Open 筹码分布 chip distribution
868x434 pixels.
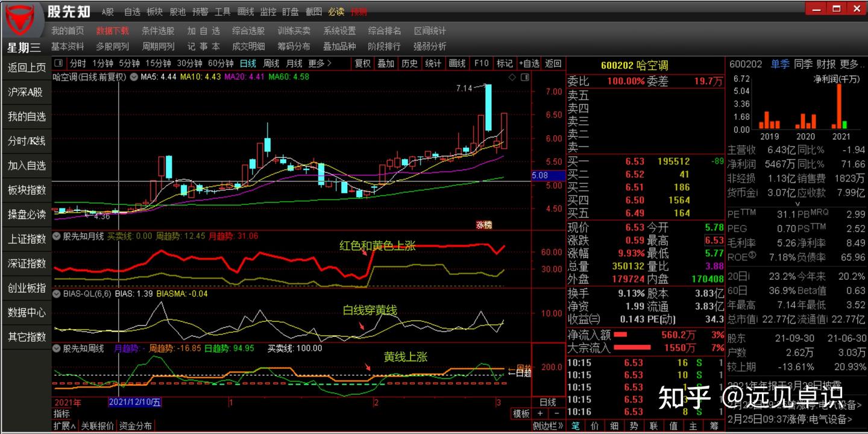(294, 46)
